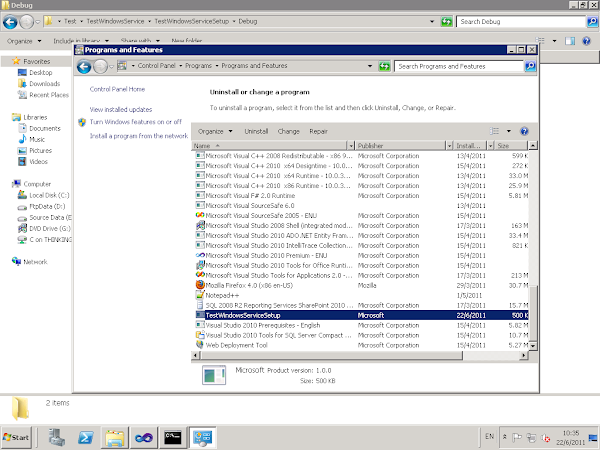Open Programs and Features address history dropdown
The height and width of the screenshot is (450, 600).
point(370,66)
